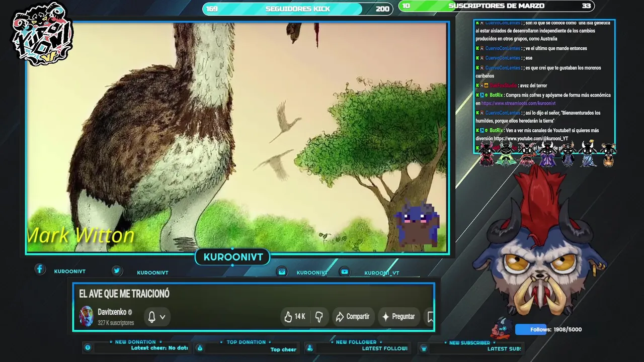Screen dimensions: 644x362
Task: Click the Seguidores Kick progress bar
Action: tap(297, 9)
